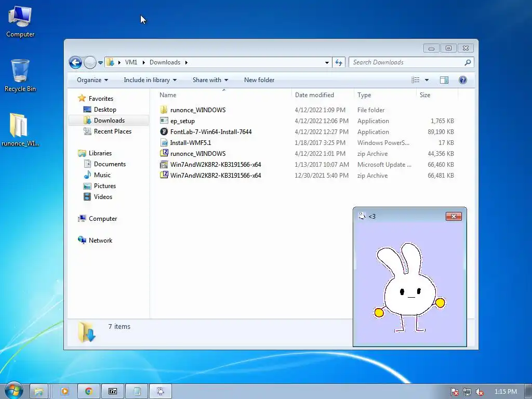The height and width of the screenshot is (399, 532).
Task: Click the VM1 breadcrumb in address bar
Action: (131, 62)
